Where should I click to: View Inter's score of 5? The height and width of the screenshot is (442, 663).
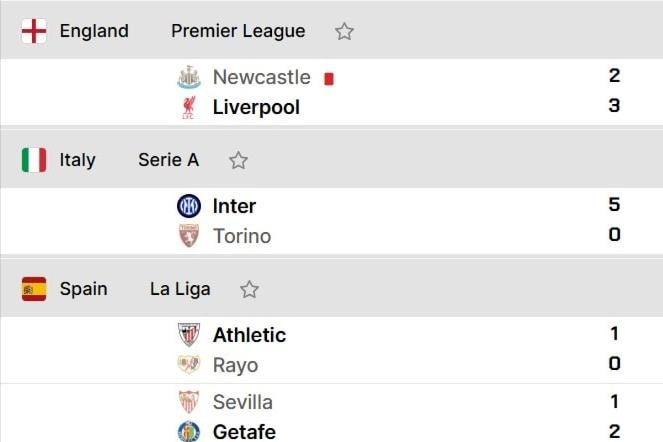point(614,204)
